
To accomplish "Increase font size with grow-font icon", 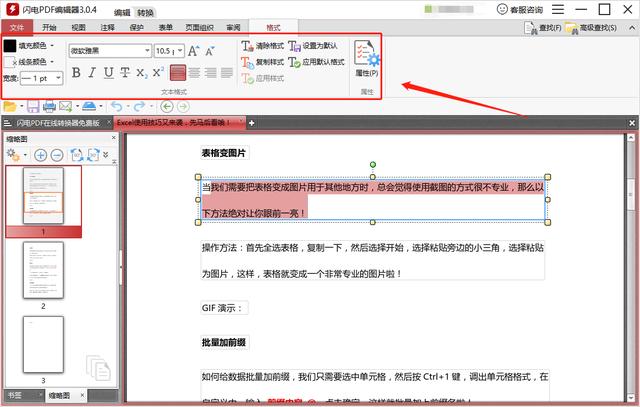I will tap(193, 50).
